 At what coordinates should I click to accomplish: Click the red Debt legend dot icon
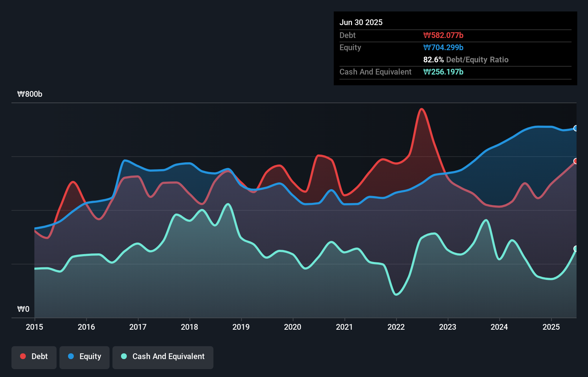(23, 356)
